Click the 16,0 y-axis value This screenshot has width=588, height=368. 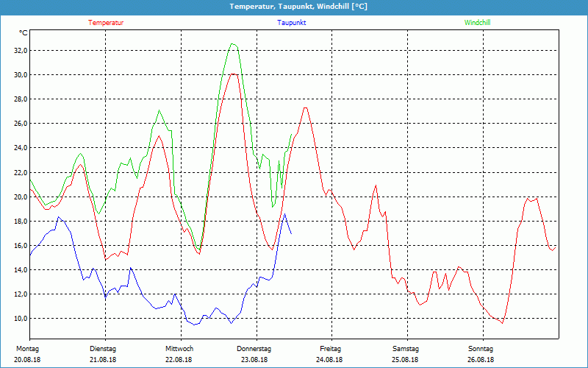(21, 246)
